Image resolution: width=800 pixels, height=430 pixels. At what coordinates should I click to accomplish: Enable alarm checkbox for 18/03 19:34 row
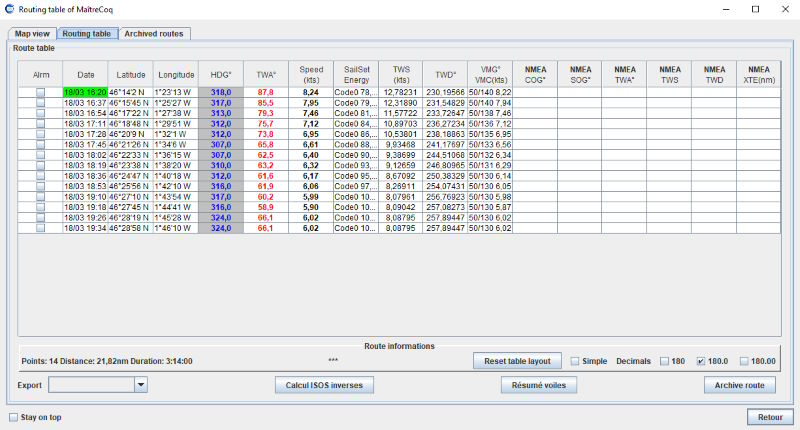click(x=41, y=228)
